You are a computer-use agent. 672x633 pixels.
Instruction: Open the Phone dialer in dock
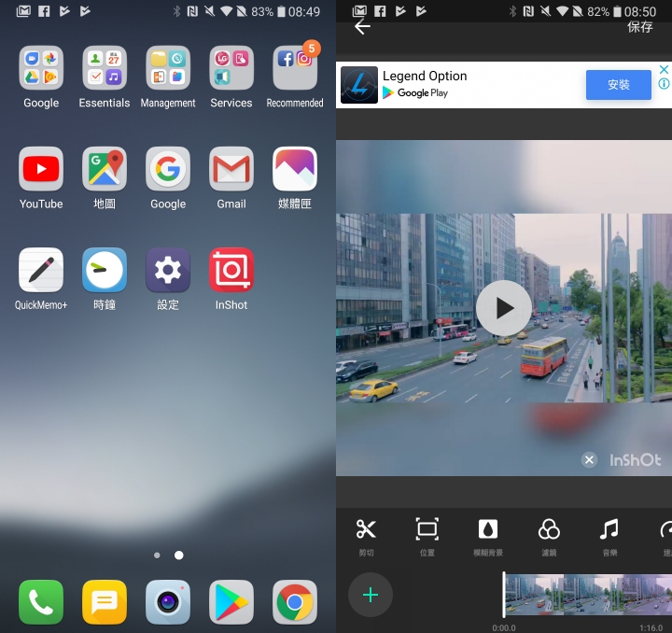pos(41,602)
